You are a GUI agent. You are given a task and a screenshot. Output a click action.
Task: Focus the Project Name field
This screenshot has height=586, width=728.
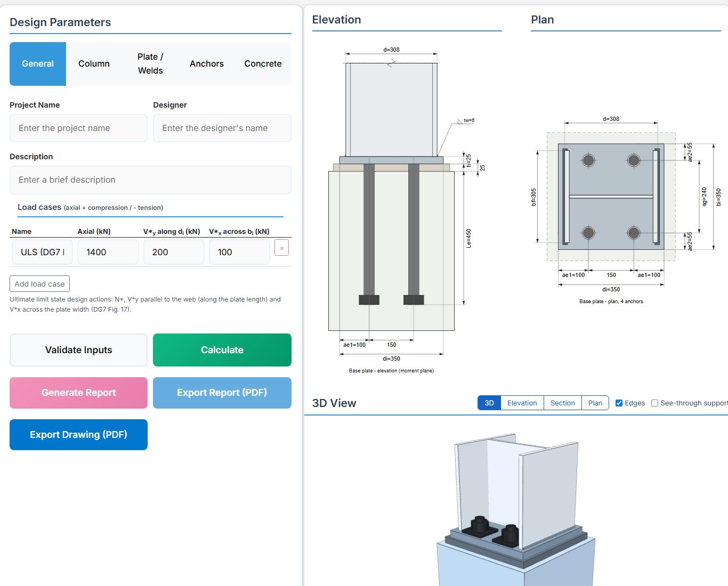(x=78, y=128)
